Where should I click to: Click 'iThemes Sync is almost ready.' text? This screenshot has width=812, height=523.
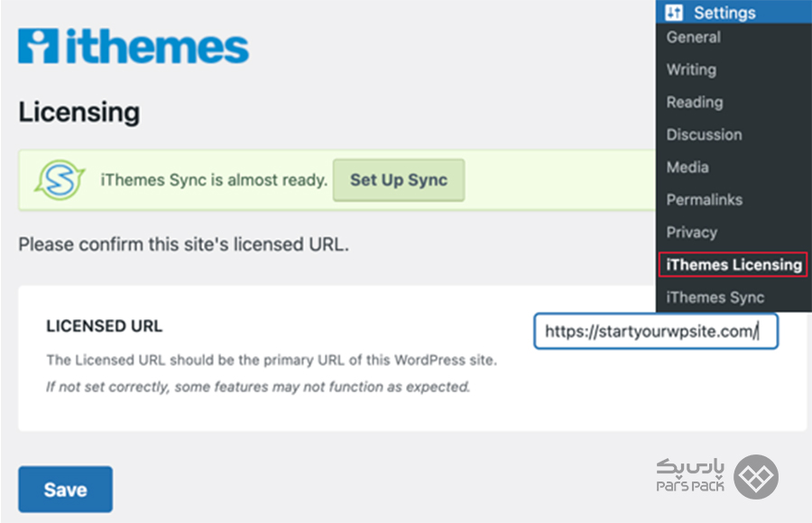[214, 180]
